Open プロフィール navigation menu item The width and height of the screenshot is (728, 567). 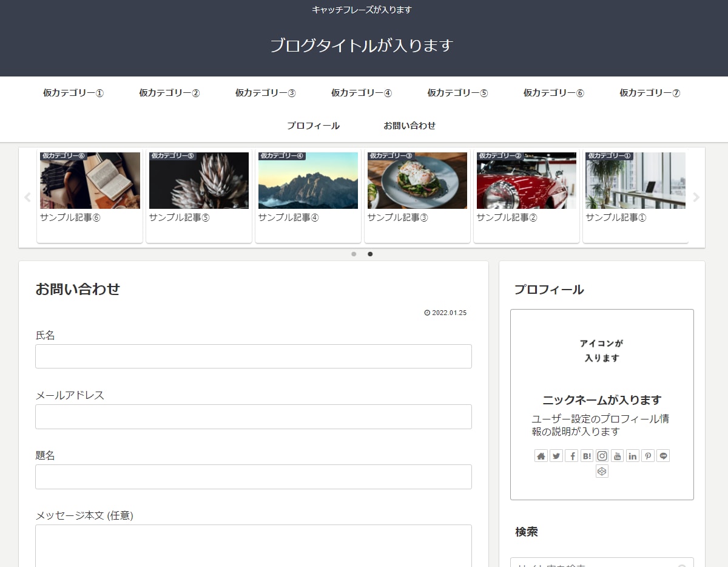[x=313, y=126]
